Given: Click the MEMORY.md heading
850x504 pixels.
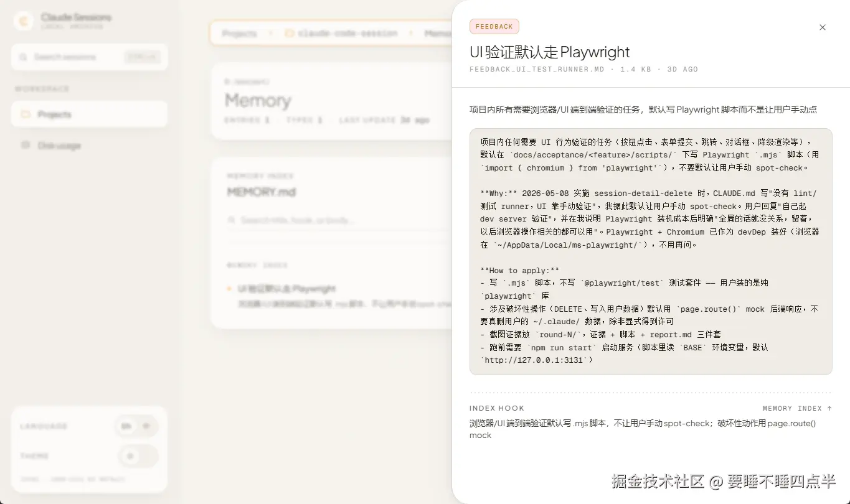Looking at the screenshot, I should coord(261,192).
